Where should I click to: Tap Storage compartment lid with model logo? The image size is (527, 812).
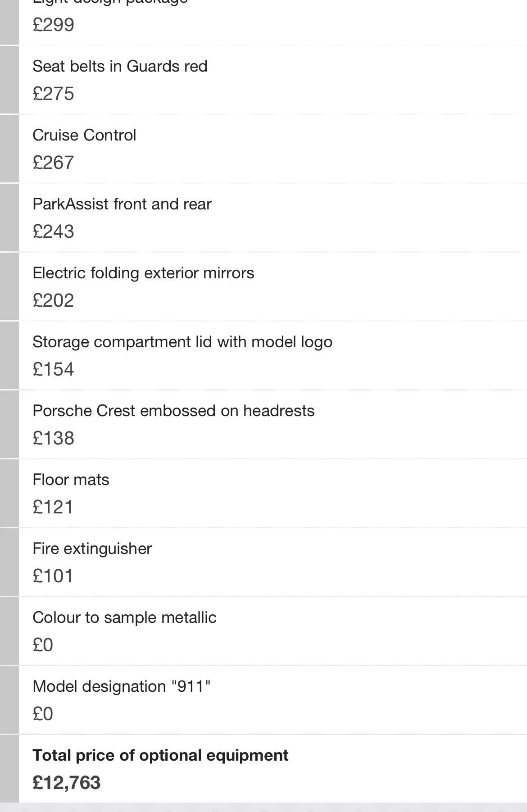[x=273, y=356]
